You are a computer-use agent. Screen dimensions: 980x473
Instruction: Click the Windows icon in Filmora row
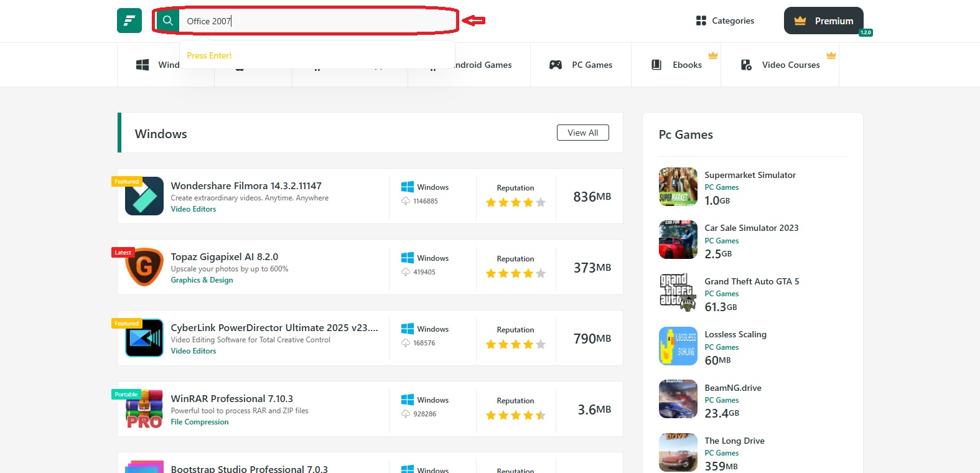408,187
